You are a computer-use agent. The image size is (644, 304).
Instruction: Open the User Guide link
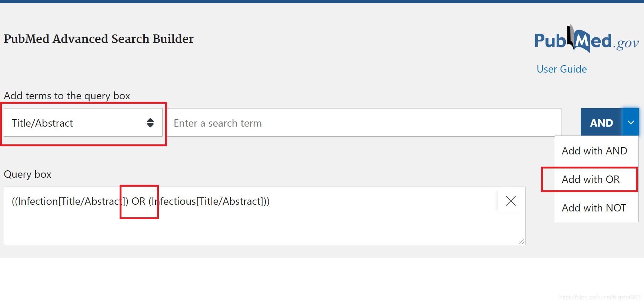[x=561, y=69]
